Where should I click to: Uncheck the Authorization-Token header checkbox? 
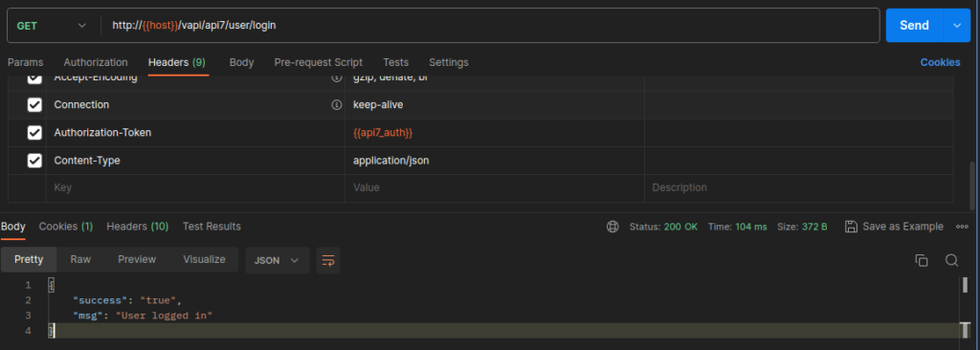pyautogui.click(x=34, y=133)
